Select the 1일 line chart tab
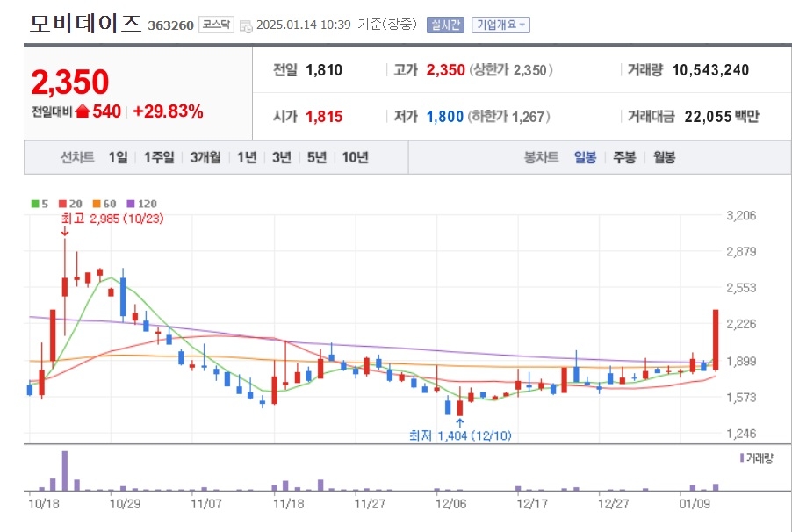 [x=118, y=158]
